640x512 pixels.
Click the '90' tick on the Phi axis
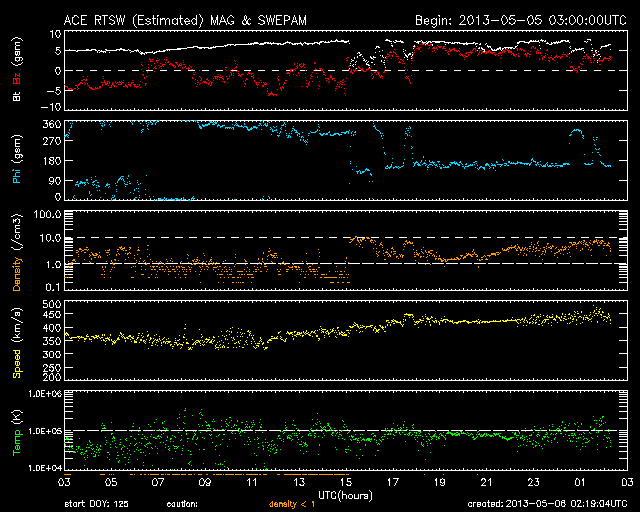click(56, 180)
